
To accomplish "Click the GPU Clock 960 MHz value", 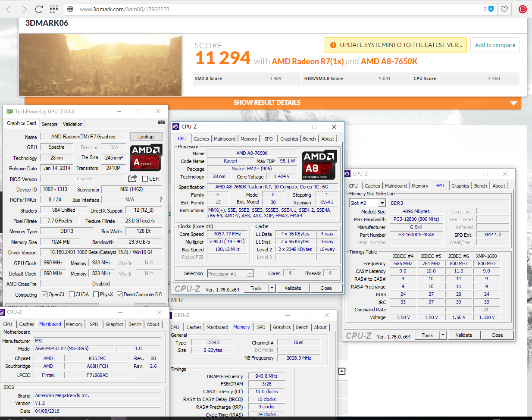I will pos(53,263).
